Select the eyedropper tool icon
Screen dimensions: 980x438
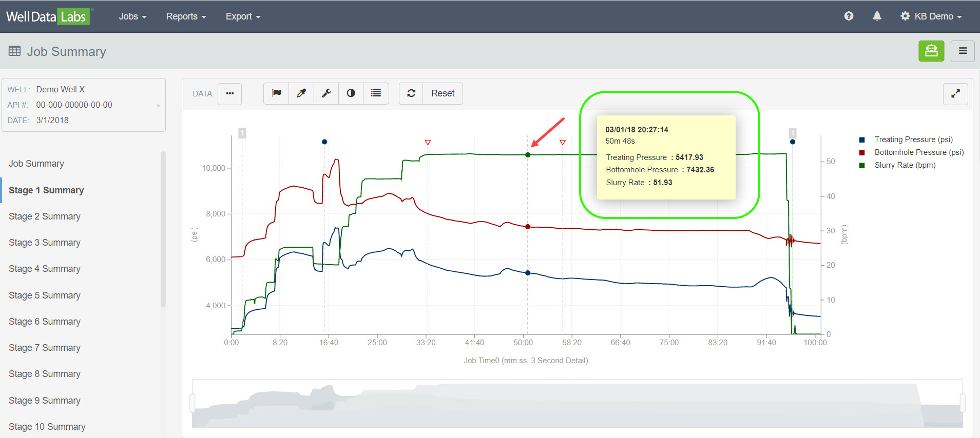(301, 93)
